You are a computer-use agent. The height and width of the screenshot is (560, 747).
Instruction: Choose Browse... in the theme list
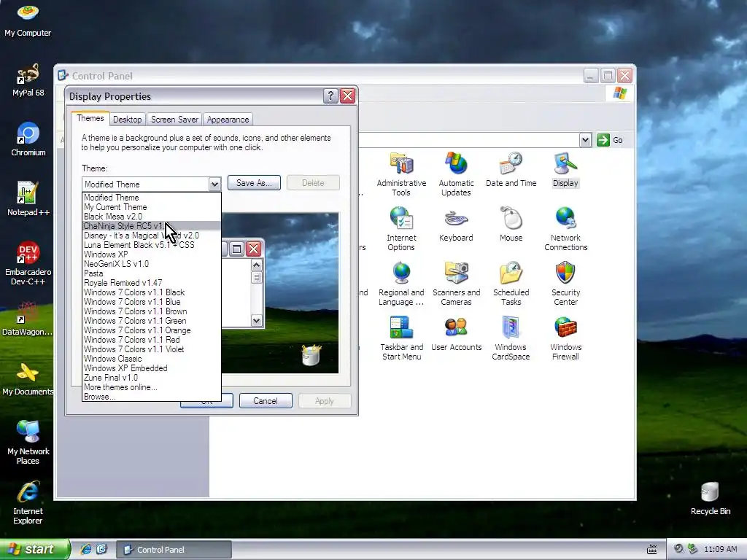tap(152, 397)
